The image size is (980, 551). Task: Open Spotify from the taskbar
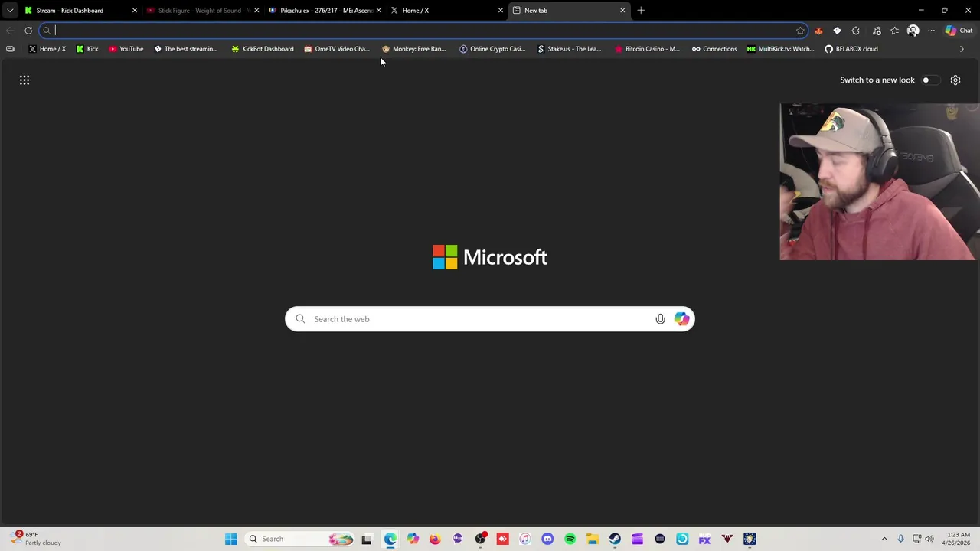[x=570, y=539]
